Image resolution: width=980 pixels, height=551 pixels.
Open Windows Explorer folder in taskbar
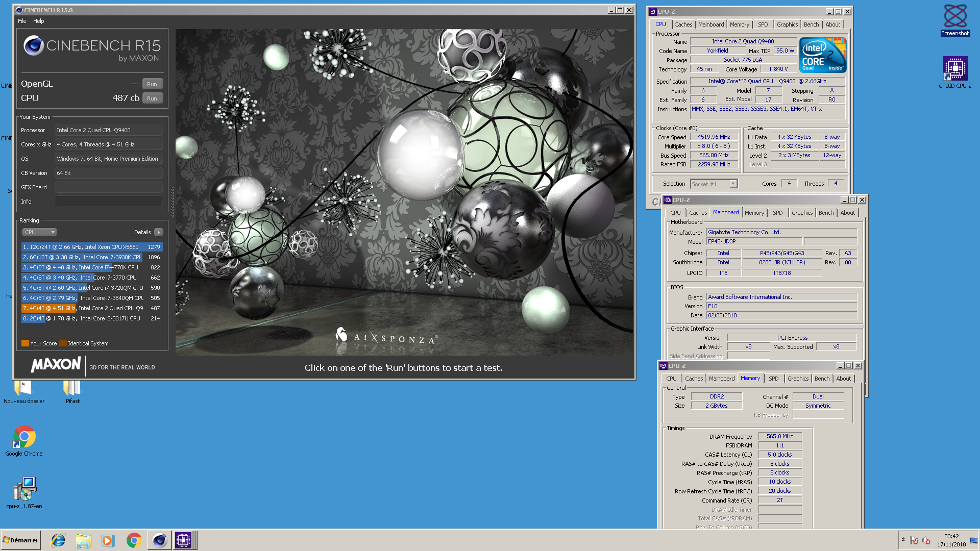click(x=83, y=540)
